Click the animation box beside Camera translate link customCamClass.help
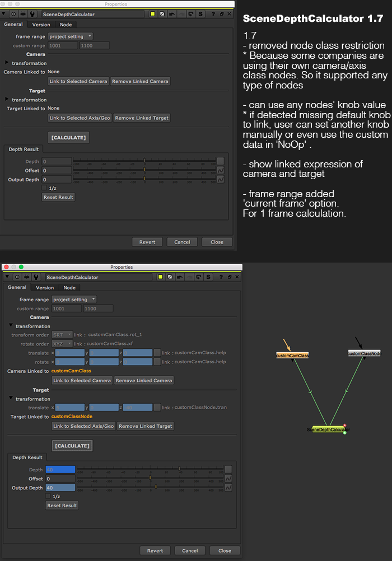The height and width of the screenshot is (561, 392). point(157,352)
